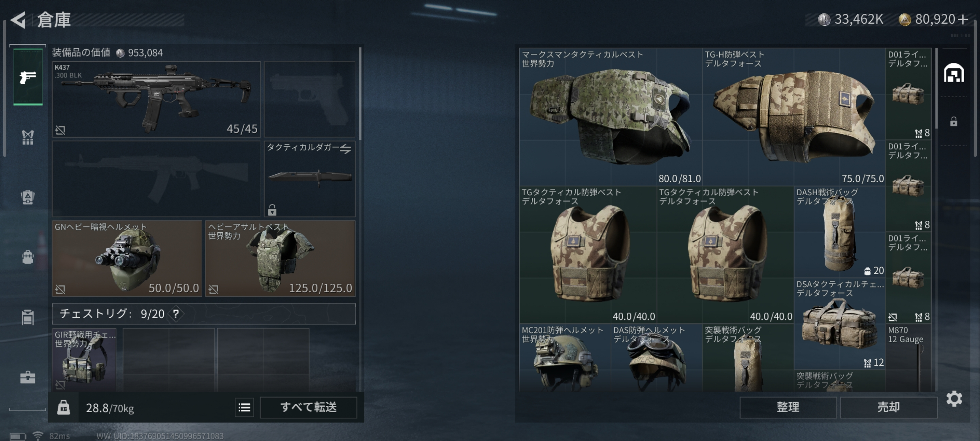Screen dimensions: 980x441
Task: Select the マークスマンタクティカルベスト item
Action: click(x=611, y=117)
